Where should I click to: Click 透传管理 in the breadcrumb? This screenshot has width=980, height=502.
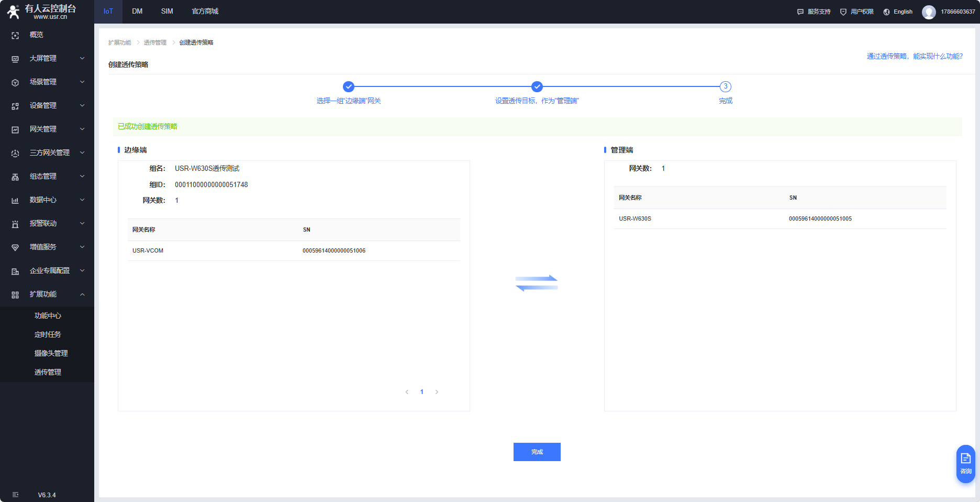pyautogui.click(x=155, y=42)
